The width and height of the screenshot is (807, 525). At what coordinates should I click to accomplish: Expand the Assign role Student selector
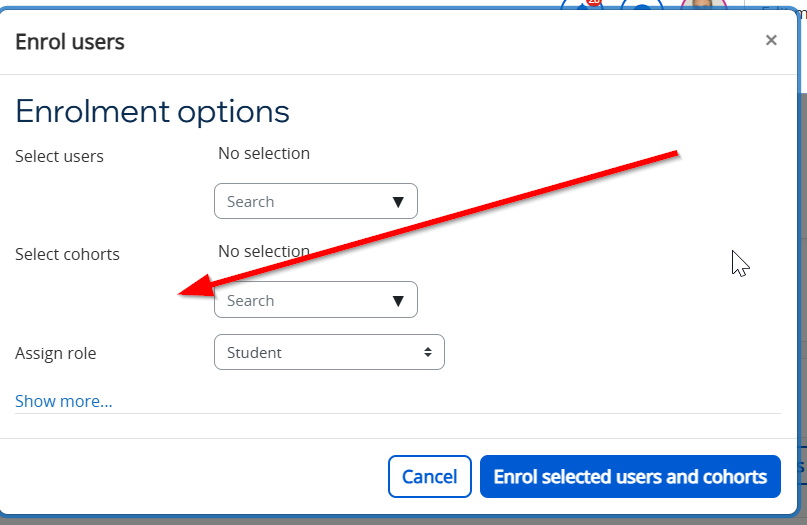pyautogui.click(x=329, y=353)
